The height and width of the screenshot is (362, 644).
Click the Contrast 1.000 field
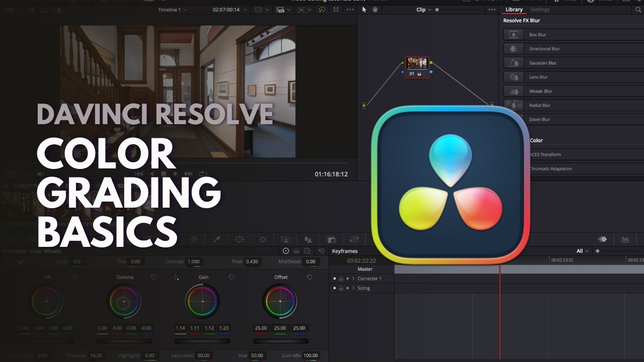pyautogui.click(x=194, y=261)
